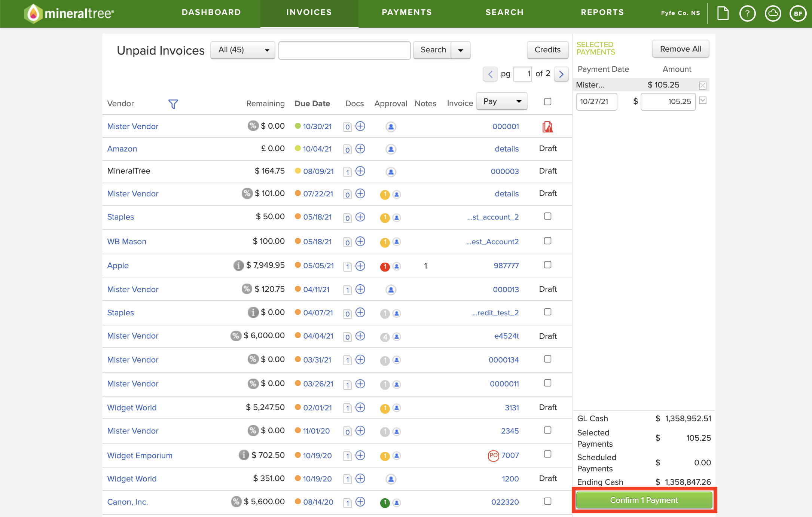Remove Mister payment with X icon
This screenshot has height=517, width=812.
703,86
